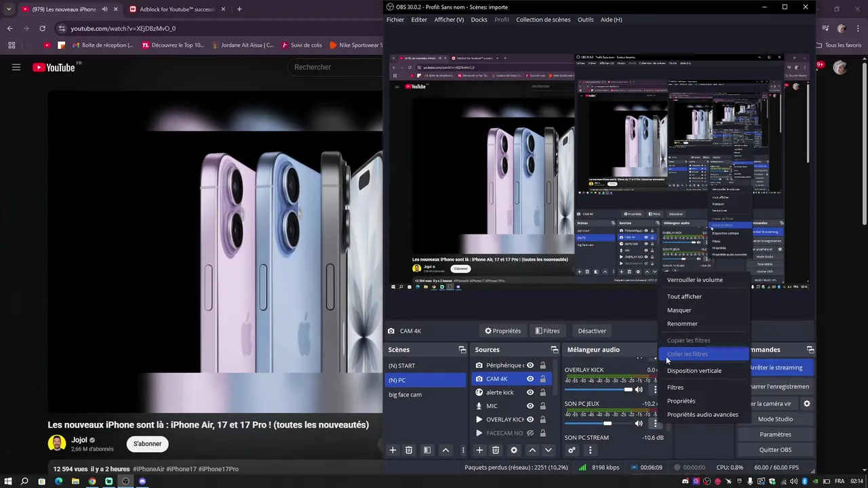Open Fichier menu in OBS
Viewport: 868px width, 488px height.
point(395,20)
